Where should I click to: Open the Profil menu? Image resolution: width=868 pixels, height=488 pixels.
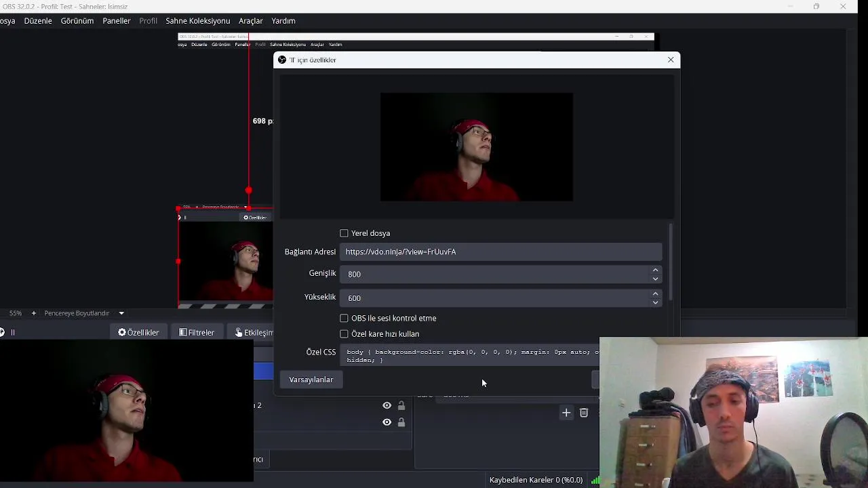point(149,21)
